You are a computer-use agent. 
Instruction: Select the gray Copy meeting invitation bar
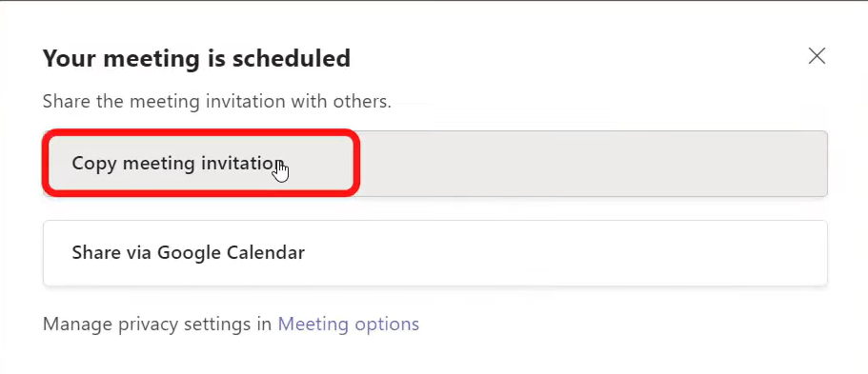[435, 164]
